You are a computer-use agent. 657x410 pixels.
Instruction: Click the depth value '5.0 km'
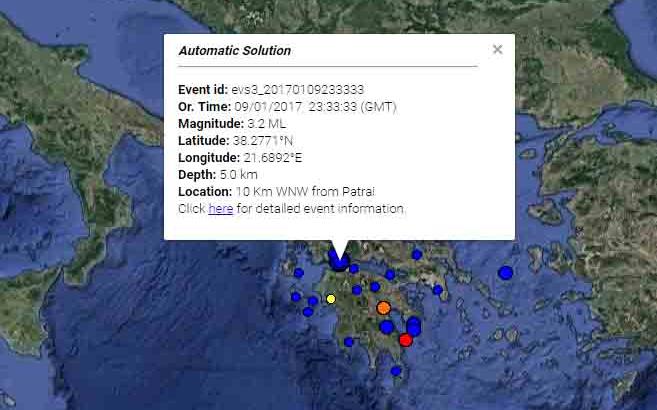(x=238, y=175)
